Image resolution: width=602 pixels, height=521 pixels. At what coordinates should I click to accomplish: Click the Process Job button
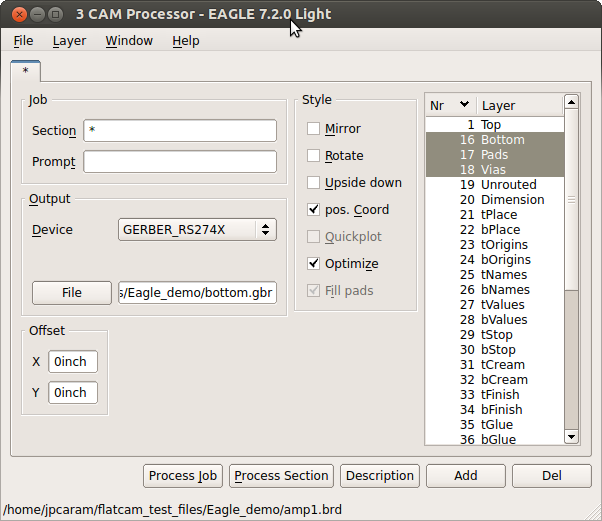pos(183,476)
